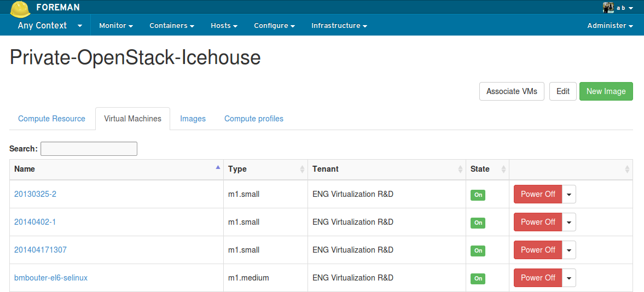Expand action dropdown for 201404171307
The width and height of the screenshot is (644, 292).
coord(569,250)
